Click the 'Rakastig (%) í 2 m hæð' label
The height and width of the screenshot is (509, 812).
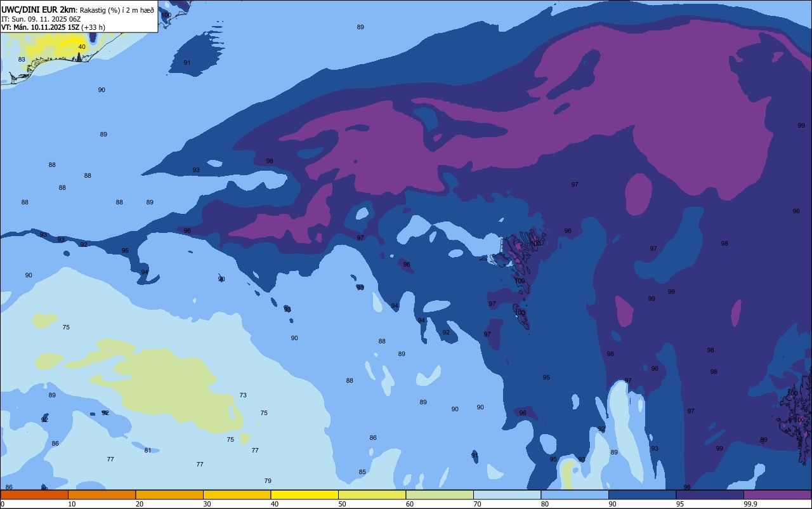point(117,10)
